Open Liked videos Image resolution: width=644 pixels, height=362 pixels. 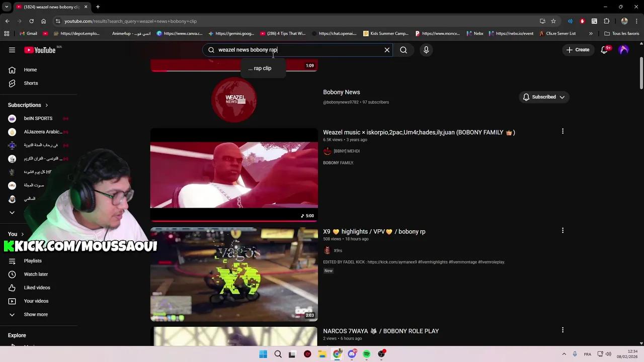tap(37, 288)
